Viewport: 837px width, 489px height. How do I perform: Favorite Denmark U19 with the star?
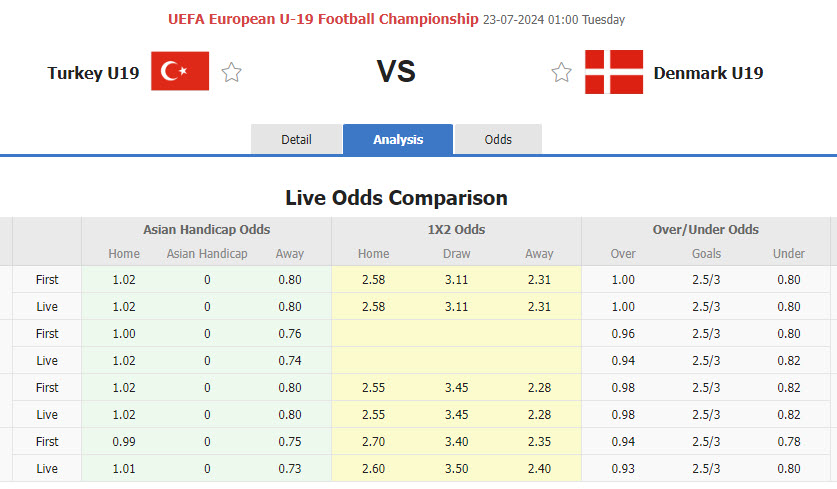(561, 72)
